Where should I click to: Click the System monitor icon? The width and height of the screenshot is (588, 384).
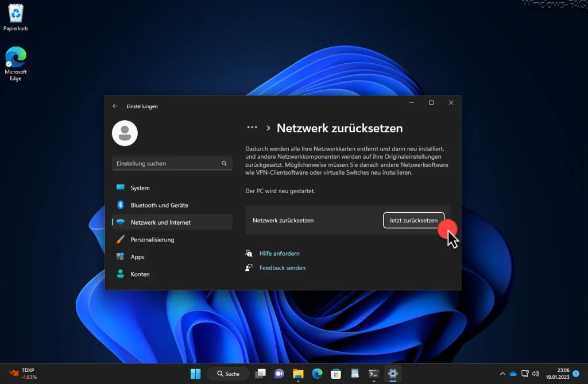click(121, 187)
